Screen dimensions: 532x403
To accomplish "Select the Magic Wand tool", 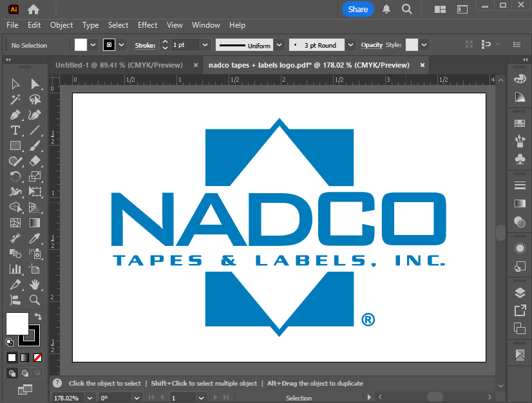I will [15, 99].
